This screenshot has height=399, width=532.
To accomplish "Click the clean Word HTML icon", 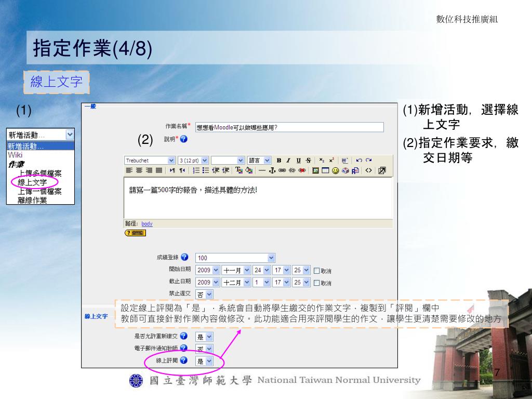I will coord(345,161).
